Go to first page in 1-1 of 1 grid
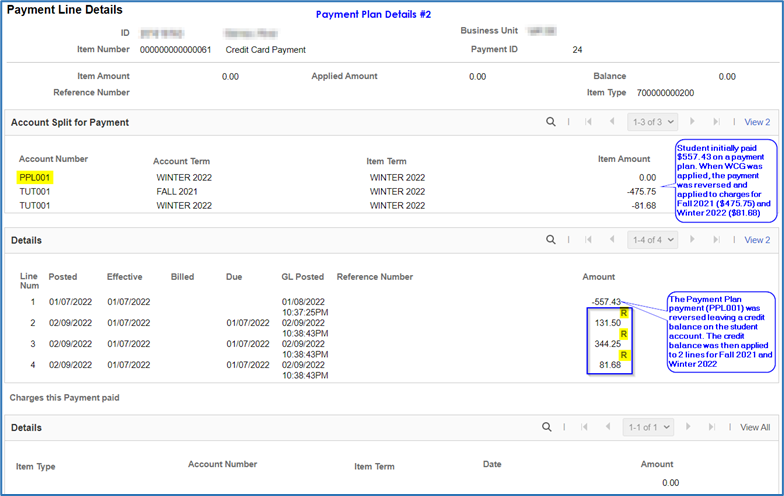Image resolution: width=784 pixels, height=496 pixels. tap(584, 426)
